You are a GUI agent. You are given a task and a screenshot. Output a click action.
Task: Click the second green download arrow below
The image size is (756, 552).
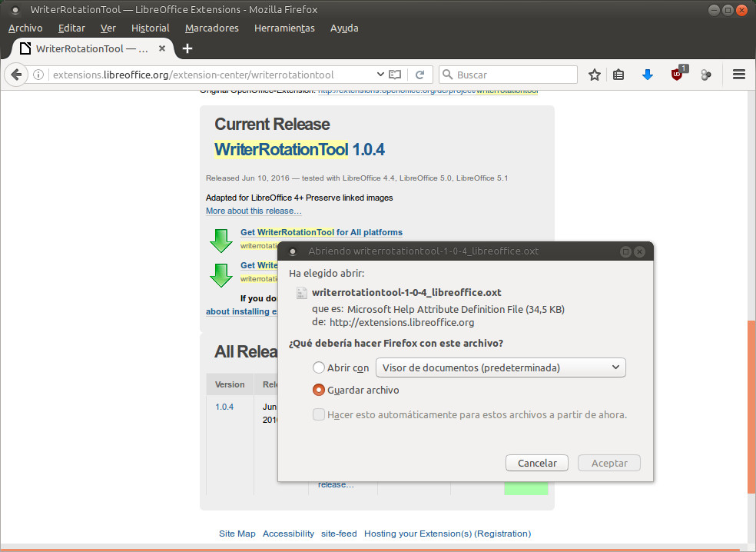221,275
